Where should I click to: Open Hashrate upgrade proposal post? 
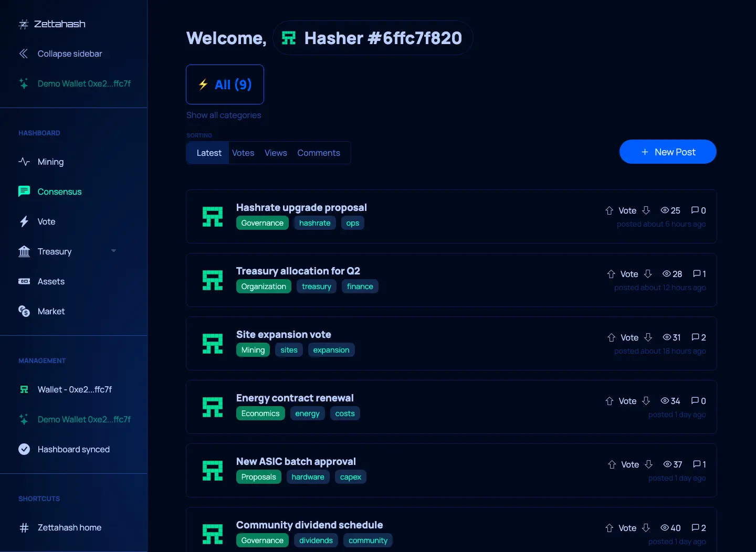coord(301,207)
